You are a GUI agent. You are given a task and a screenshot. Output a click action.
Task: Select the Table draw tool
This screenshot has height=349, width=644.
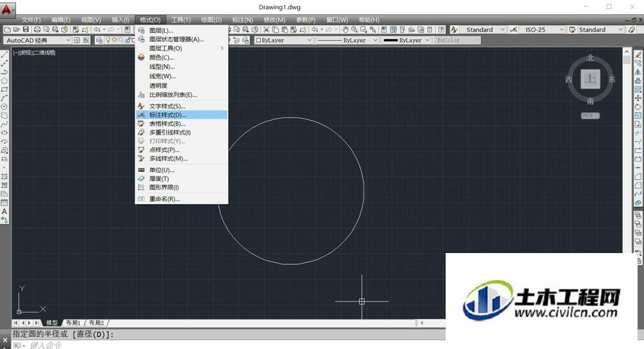5,203
